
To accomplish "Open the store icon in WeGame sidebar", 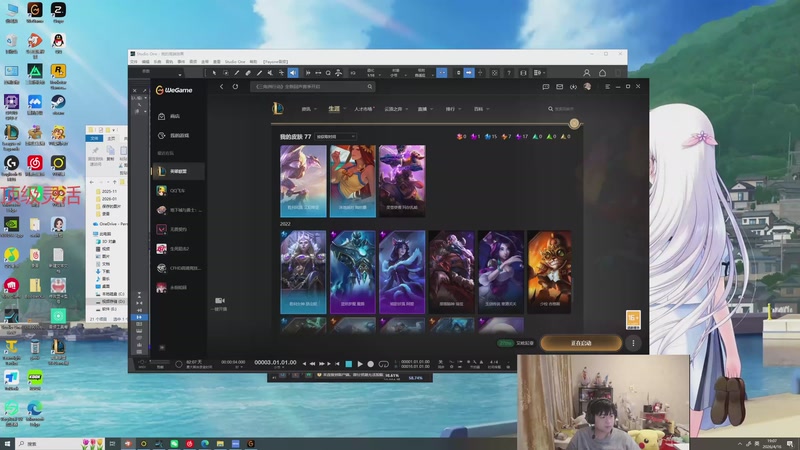I will (x=162, y=116).
